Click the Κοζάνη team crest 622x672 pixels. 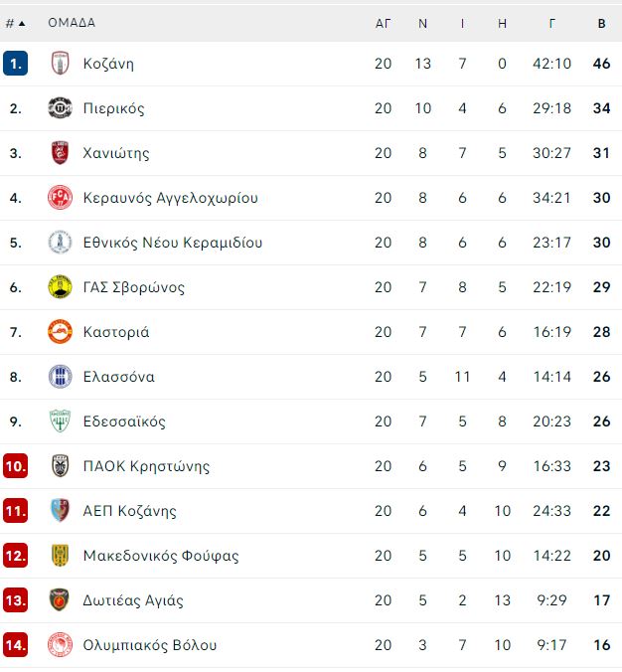tap(60, 64)
